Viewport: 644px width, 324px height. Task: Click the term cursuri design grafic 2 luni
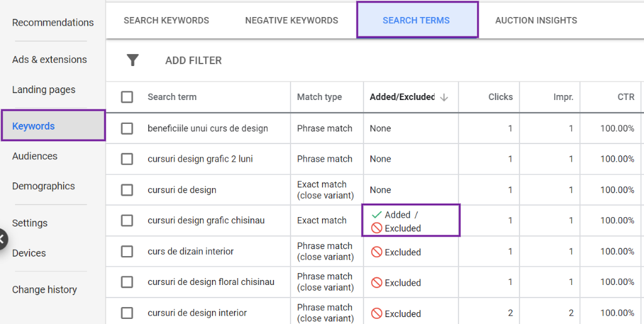[x=200, y=159]
